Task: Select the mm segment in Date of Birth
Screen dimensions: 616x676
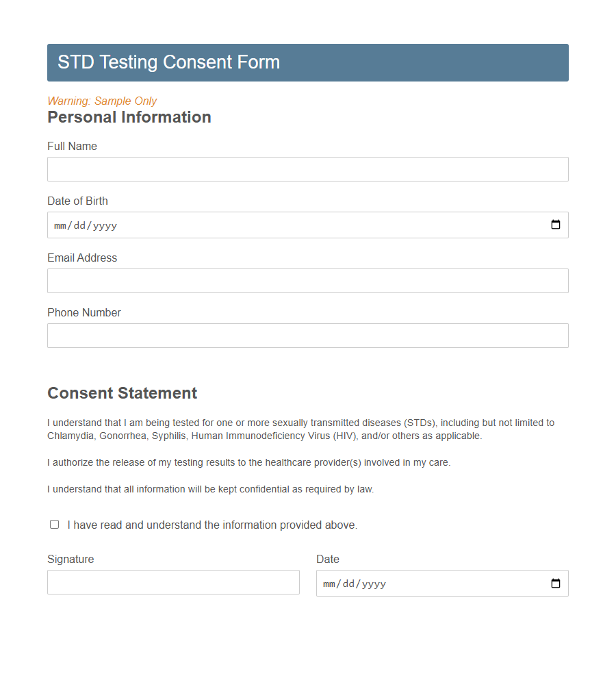Action: tap(62, 225)
